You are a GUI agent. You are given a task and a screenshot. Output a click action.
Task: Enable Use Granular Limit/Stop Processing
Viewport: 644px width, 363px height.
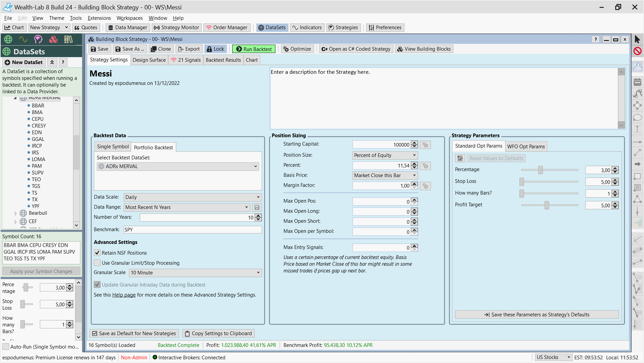pyautogui.click(x=98, y=263)
